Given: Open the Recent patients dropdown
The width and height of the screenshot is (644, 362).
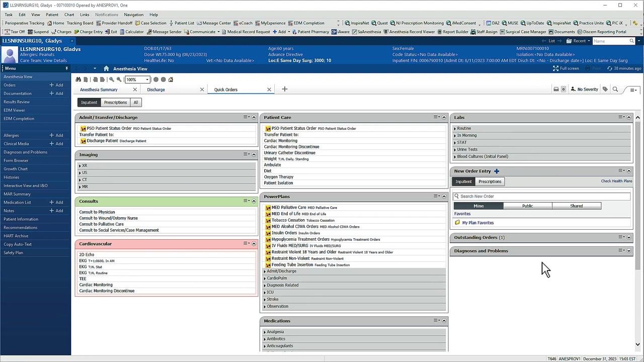Looking at the screenshot, I should [x=579, y=41].
